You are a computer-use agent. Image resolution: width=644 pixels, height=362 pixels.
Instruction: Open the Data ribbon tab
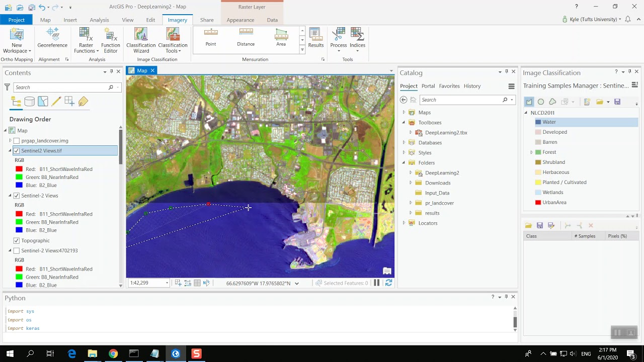click(x=272, y=20)
